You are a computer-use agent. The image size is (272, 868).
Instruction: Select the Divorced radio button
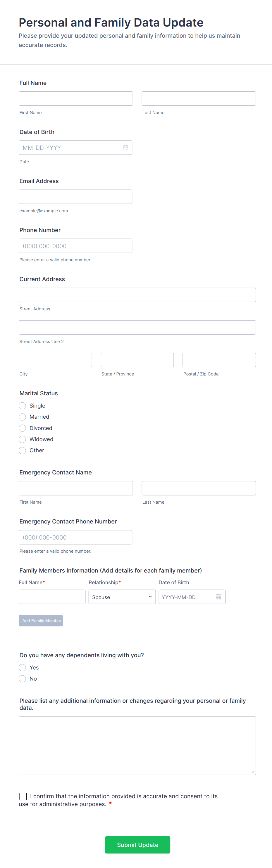tap(22, 428)
